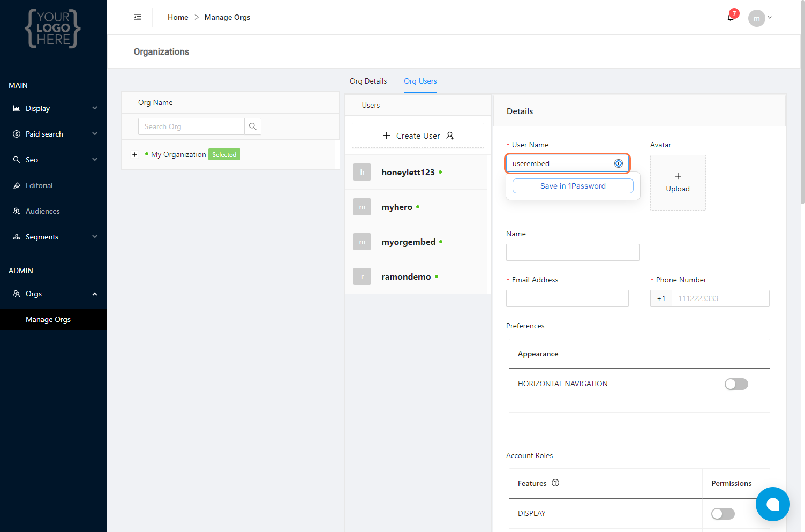Expand the My Organization tree node
Screen dimensions: 805x532
[135, 154]
